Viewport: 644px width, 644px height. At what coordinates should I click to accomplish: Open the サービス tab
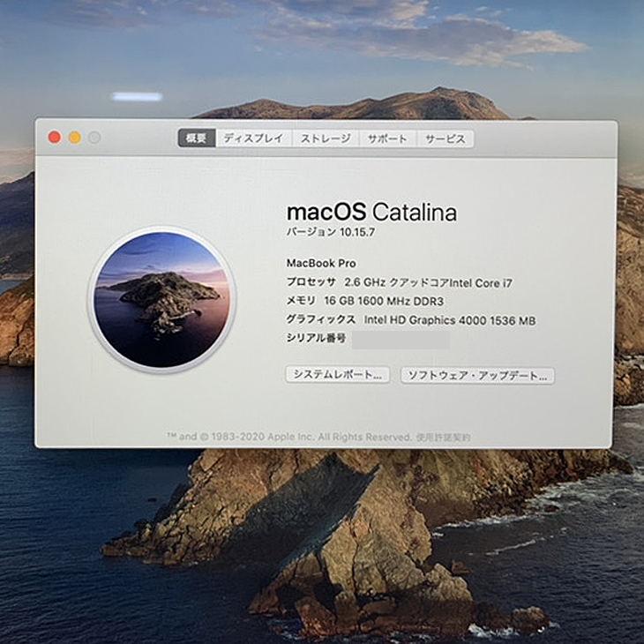point(446,139)
